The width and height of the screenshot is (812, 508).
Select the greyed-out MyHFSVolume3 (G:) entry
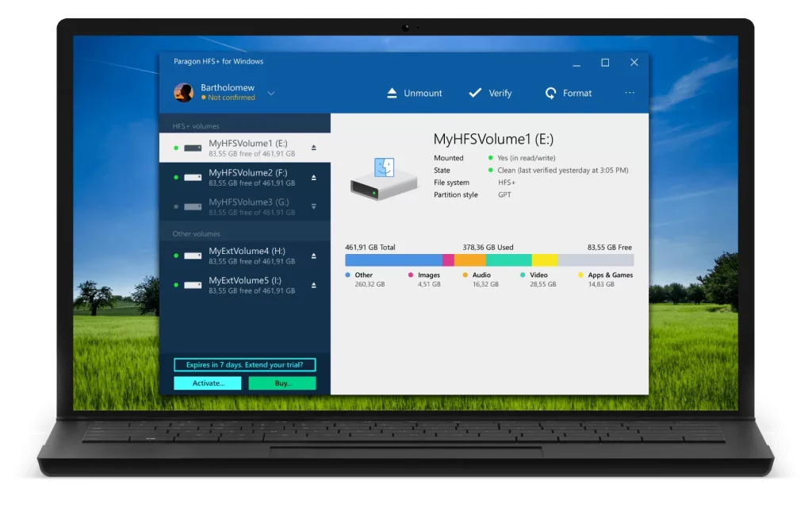coord(246,206)
